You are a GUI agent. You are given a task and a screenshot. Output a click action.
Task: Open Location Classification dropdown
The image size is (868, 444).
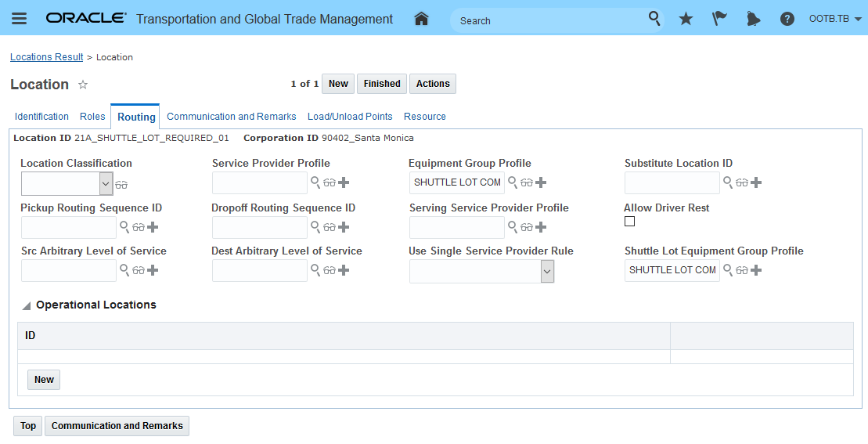point(106,183)
